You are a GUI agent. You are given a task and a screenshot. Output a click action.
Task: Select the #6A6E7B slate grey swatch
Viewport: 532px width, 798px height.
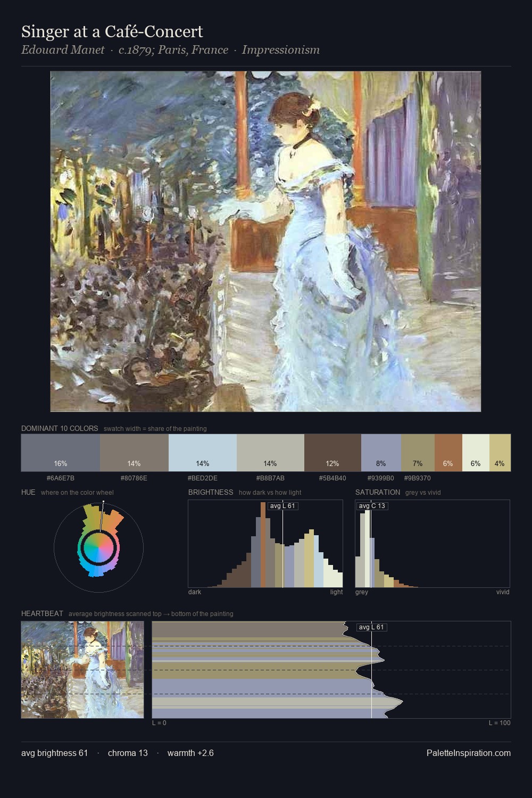(61, 453)
